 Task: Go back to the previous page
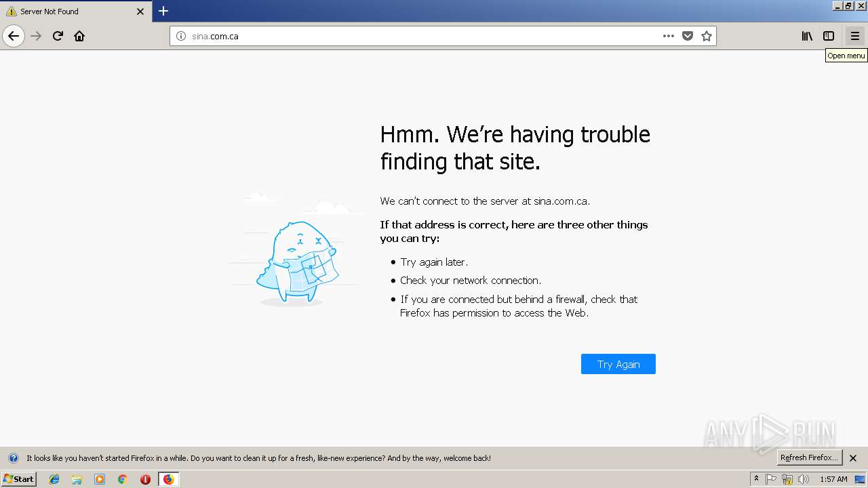(14, 36)
